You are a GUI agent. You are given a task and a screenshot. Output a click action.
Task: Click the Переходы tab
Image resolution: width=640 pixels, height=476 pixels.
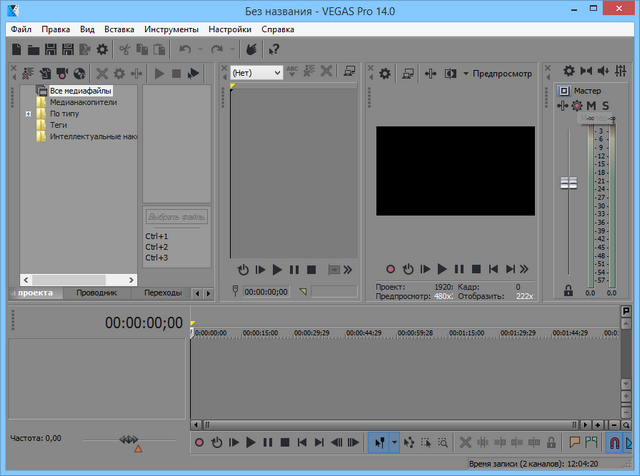[x=162, y=293]
